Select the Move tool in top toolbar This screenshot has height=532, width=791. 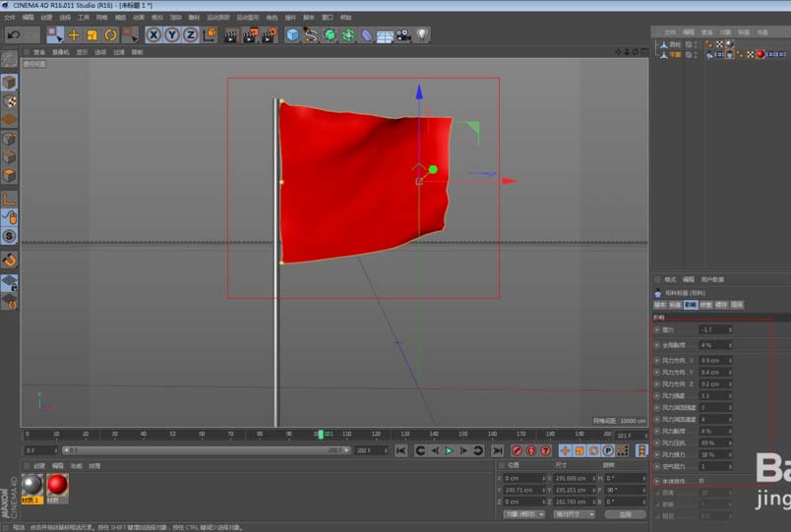click(x=74, y=34)
